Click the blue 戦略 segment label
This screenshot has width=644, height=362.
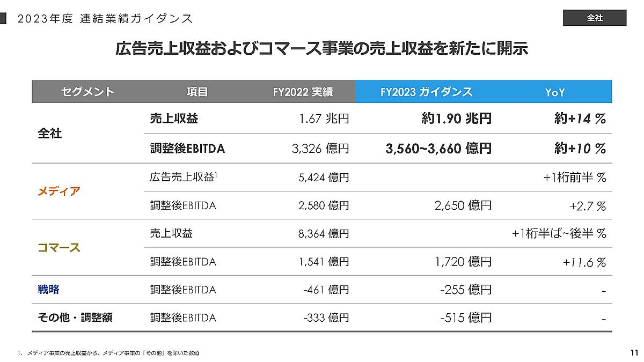pyautogui.click(x=48, y=290)
